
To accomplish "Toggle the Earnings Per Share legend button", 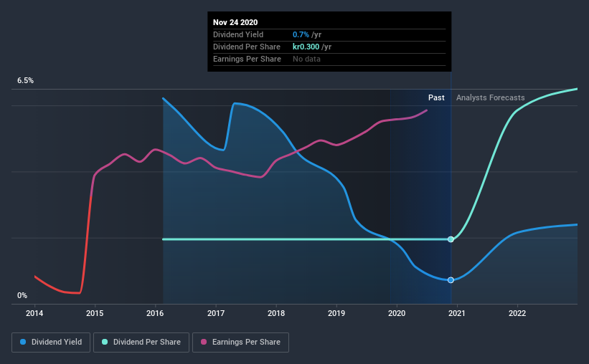I will point(240,343).
